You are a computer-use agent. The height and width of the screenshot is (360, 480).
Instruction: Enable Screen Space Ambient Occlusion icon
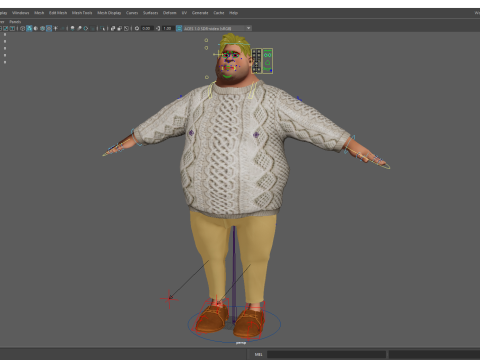point(72,28)
